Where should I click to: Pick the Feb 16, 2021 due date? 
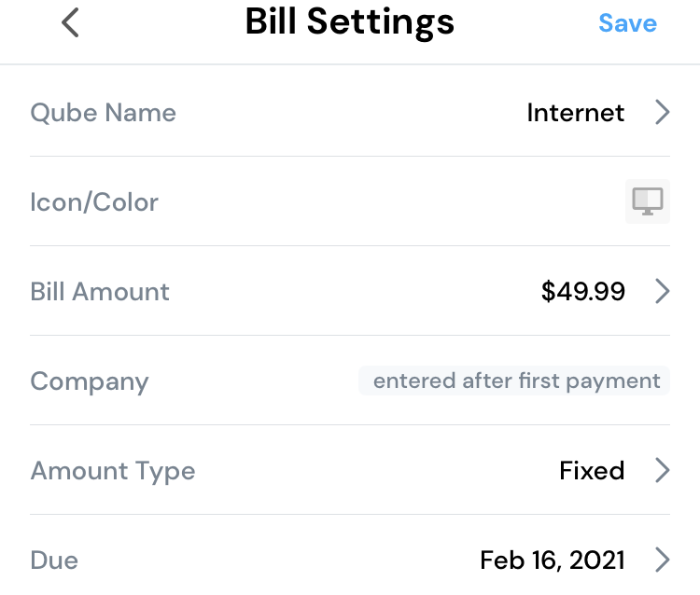(x=552, y=560)
